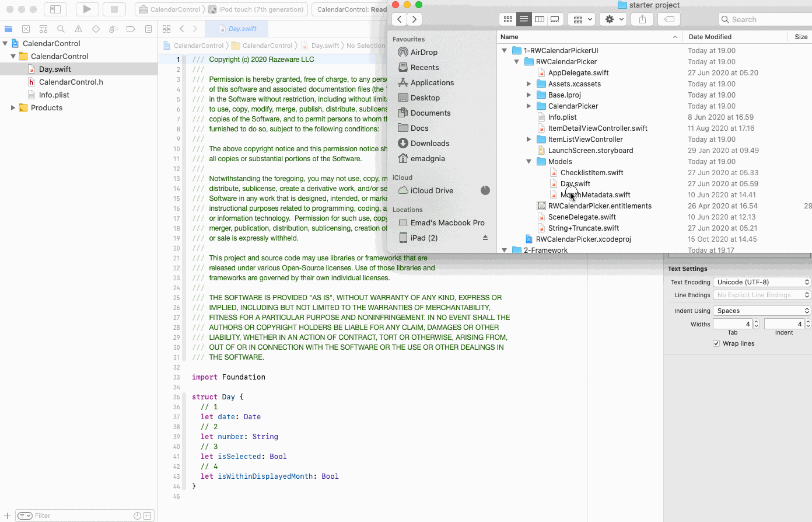Toggle the Wrap lines checkbox
Image resolution: width=812 pixels, height=522 pixels.
click(716, 343)
